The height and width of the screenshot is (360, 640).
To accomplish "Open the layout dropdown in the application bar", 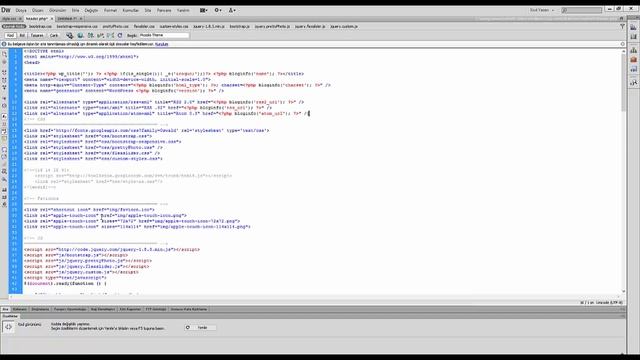I will [203, 10].
